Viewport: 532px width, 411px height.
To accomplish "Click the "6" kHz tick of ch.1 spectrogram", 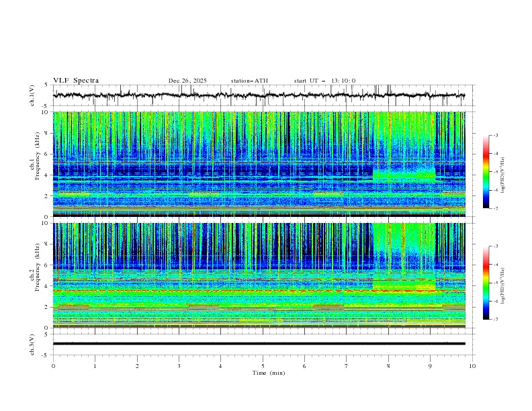I will click(48, 154).
